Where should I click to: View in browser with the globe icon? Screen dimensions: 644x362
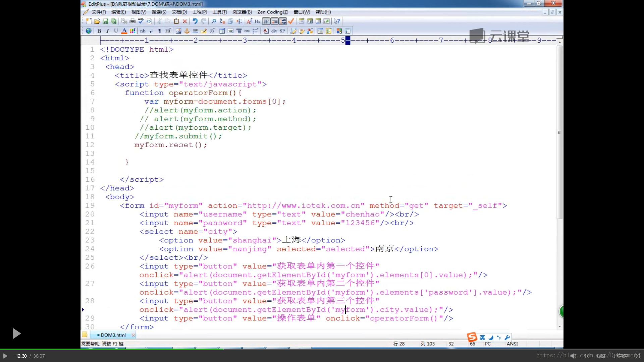pyautogui.click(x=89, y=31)
